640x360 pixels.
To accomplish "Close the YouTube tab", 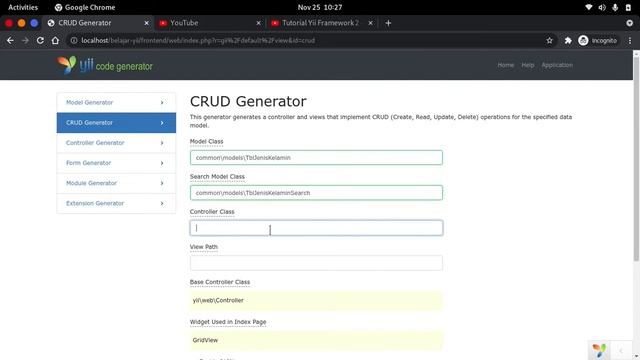I will (258, 23).
